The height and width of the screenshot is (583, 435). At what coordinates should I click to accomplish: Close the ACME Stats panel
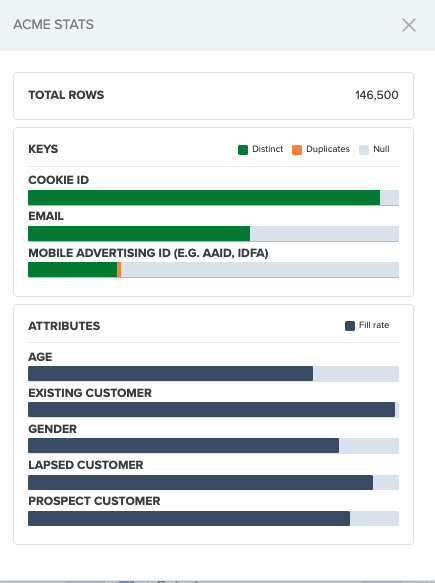[409, 25]
